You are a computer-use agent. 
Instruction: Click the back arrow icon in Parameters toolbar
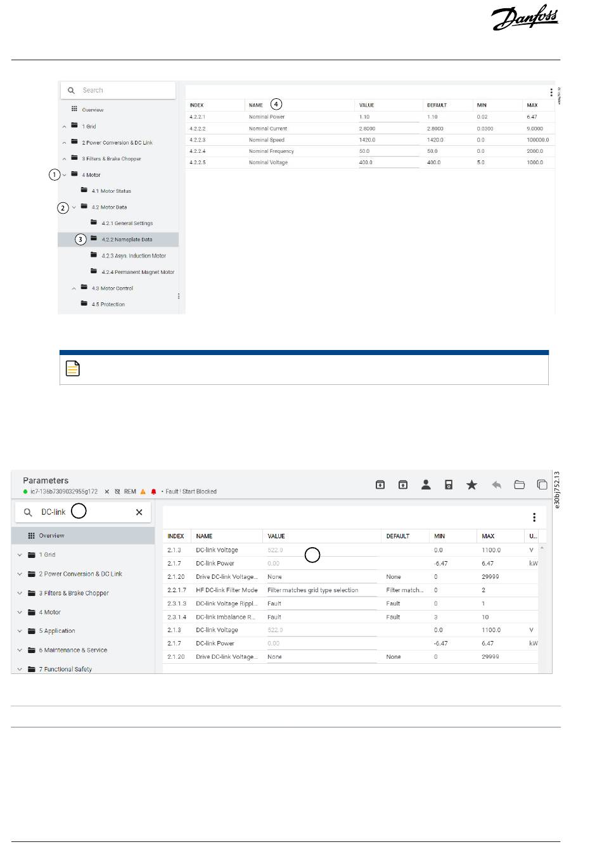tap(496, 485)
